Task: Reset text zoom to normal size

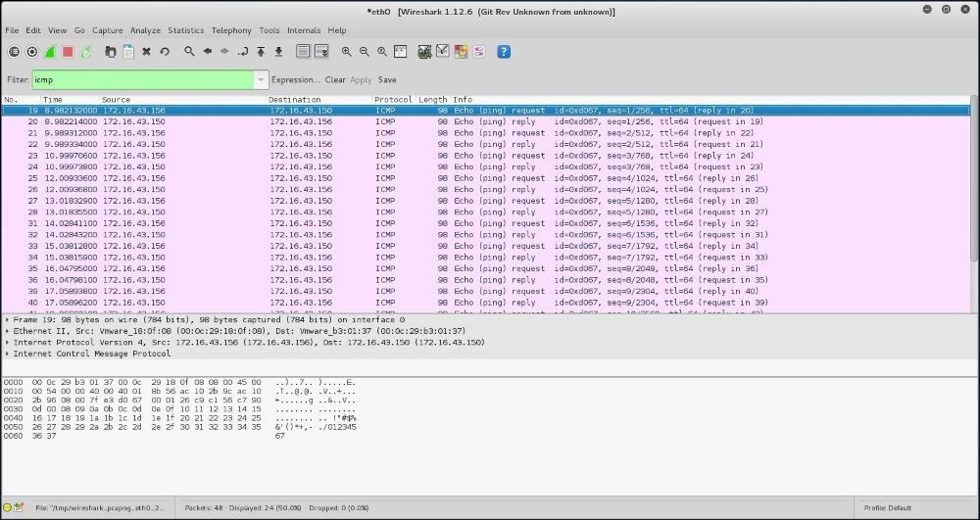Action: click(x=382, y=52)
